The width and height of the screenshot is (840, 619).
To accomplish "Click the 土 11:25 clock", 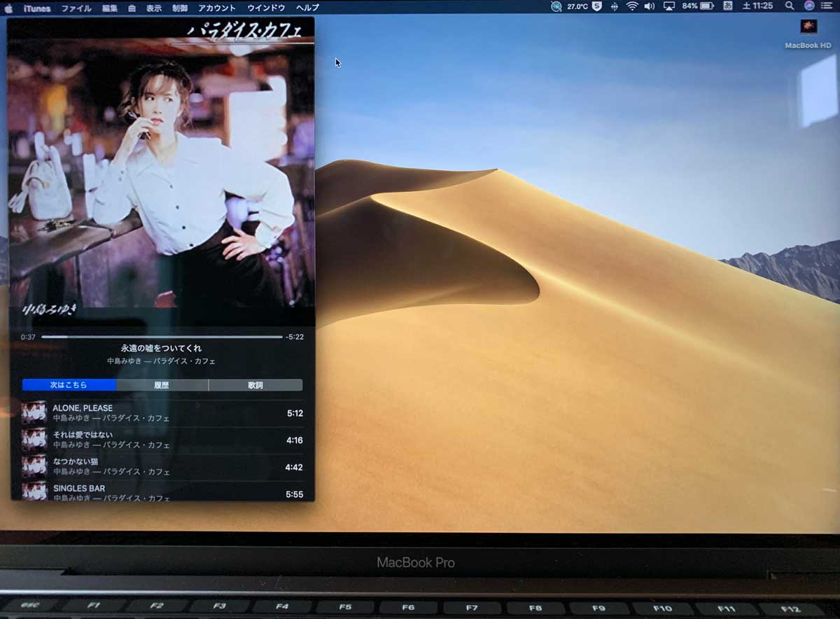I will coord(757,6).
